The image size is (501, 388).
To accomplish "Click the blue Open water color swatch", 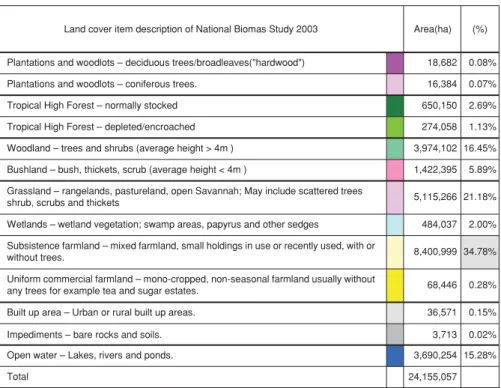I will (395, 356).
